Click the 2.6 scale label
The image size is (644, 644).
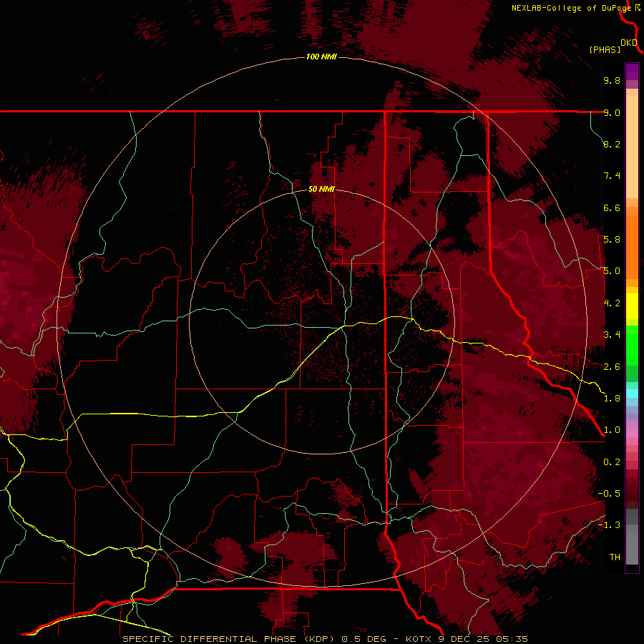click(x=612, y=367)
